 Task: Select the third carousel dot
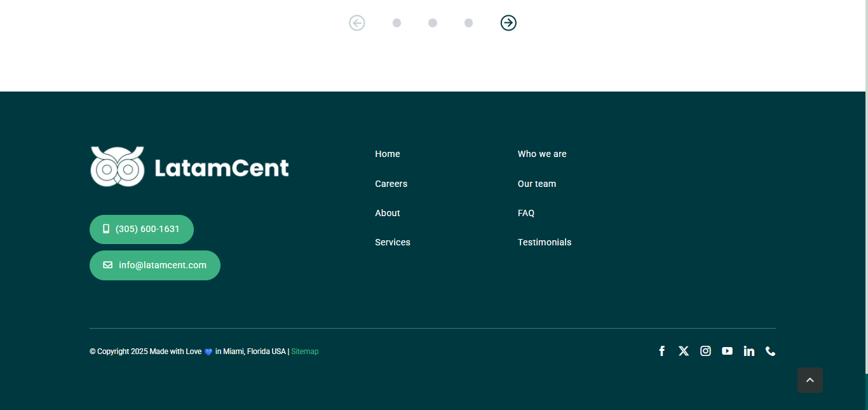coord(468,23)
